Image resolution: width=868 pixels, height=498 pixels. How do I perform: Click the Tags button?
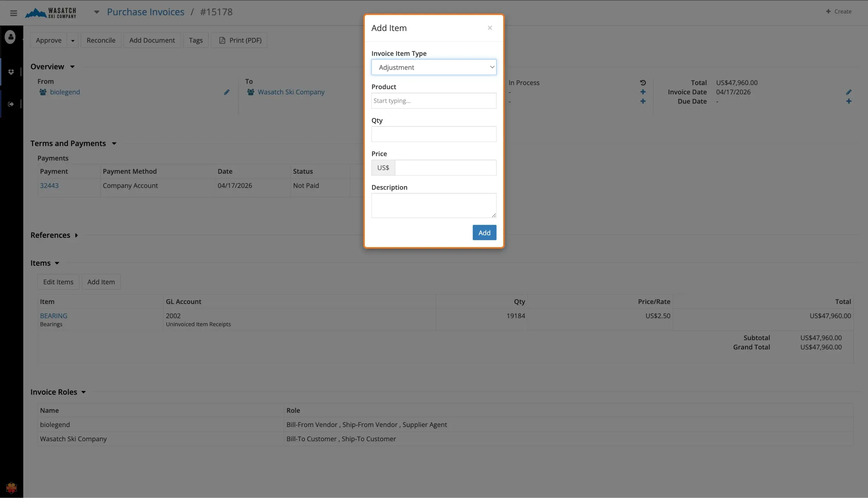[x=196, y=40]
